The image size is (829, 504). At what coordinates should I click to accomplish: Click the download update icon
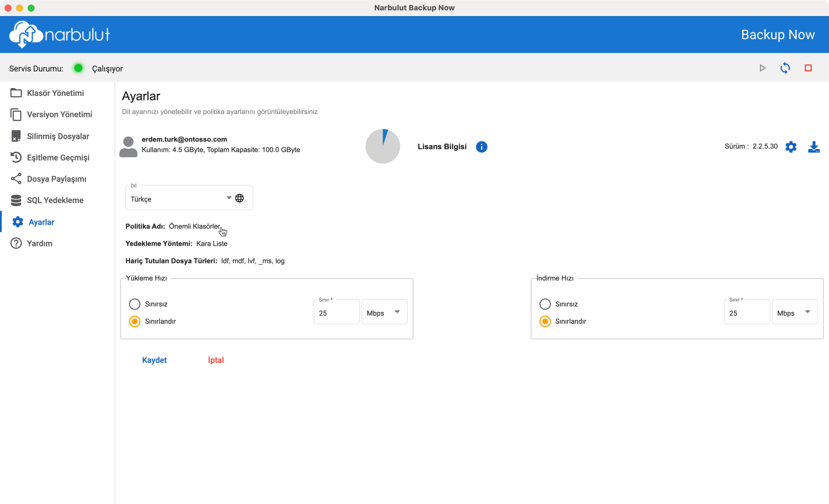click(813, 147)
